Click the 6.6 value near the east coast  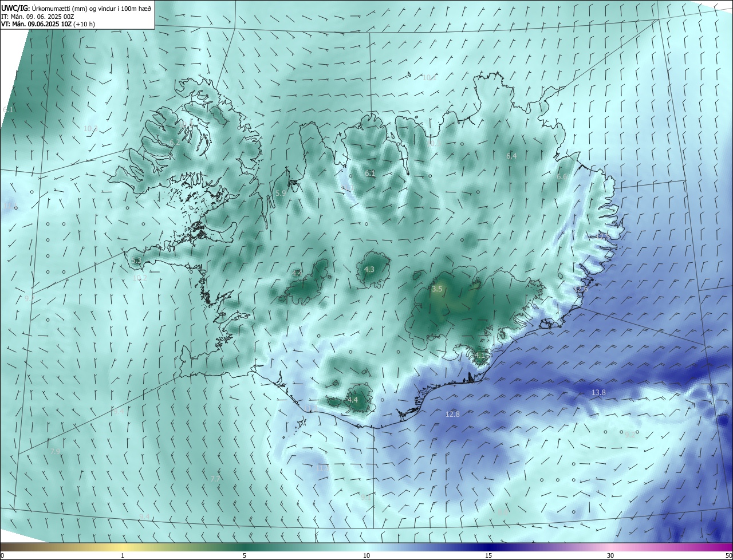click(562, 177)
